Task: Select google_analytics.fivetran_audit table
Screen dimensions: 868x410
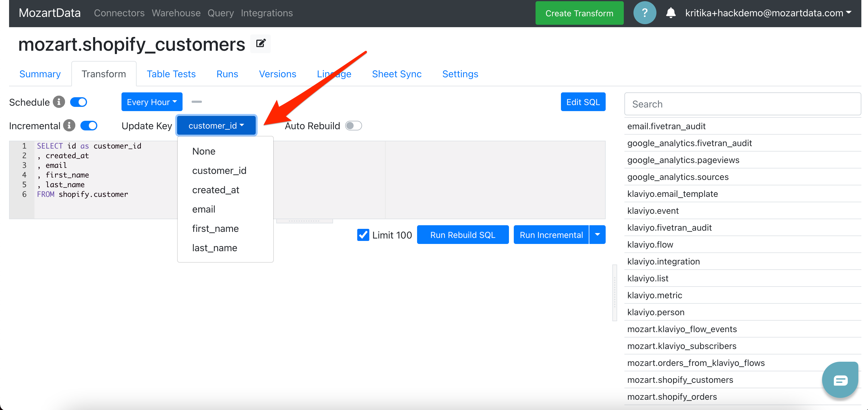Action: 742,143
